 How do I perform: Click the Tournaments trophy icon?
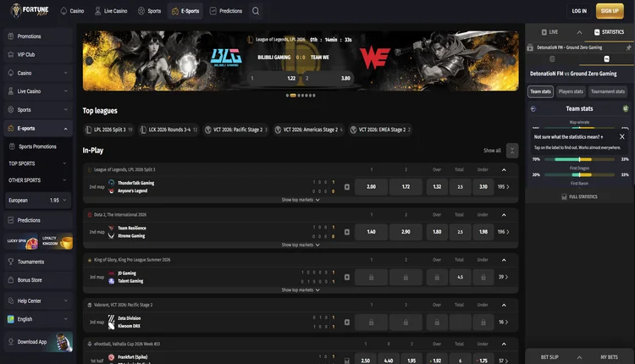tap(11, 262)
